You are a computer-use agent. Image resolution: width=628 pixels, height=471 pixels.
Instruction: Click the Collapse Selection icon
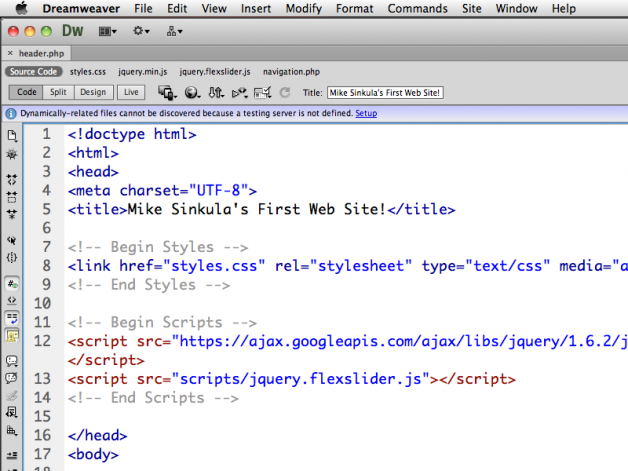[12, 197]
